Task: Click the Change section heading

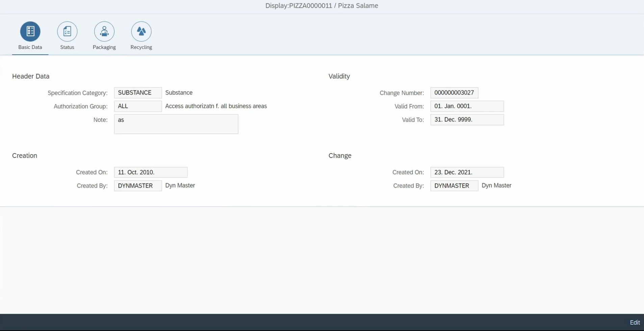Action: click(x=340, y=156)
